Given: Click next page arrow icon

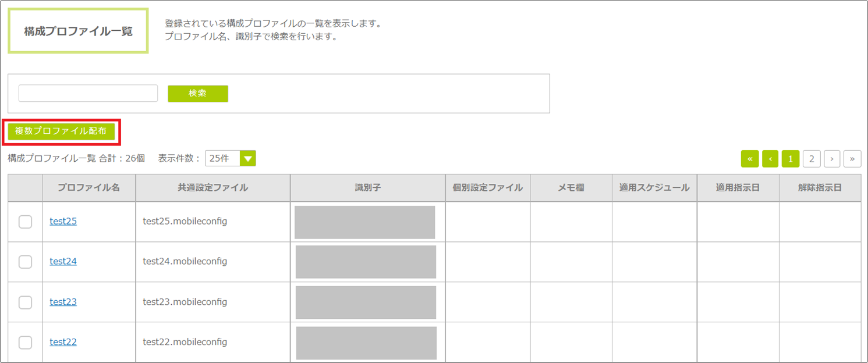Looking at the screenshot, I should click(x=832, y=158).
